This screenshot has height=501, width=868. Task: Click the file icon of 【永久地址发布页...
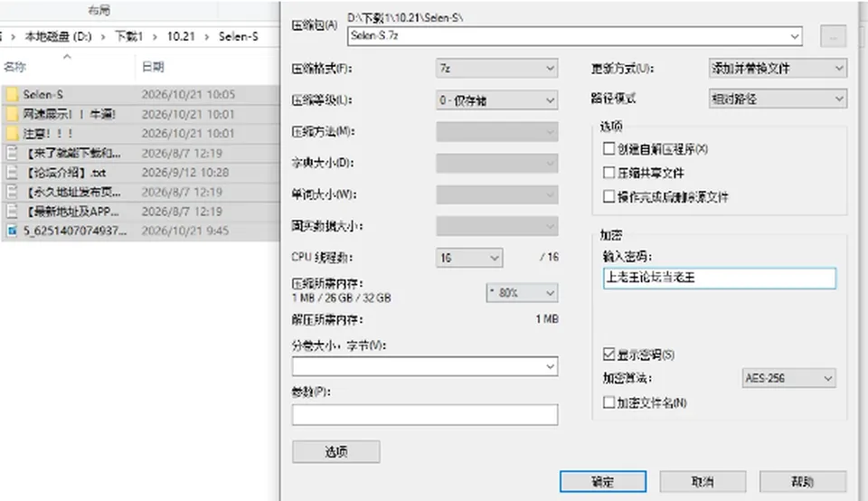[12, 192]
